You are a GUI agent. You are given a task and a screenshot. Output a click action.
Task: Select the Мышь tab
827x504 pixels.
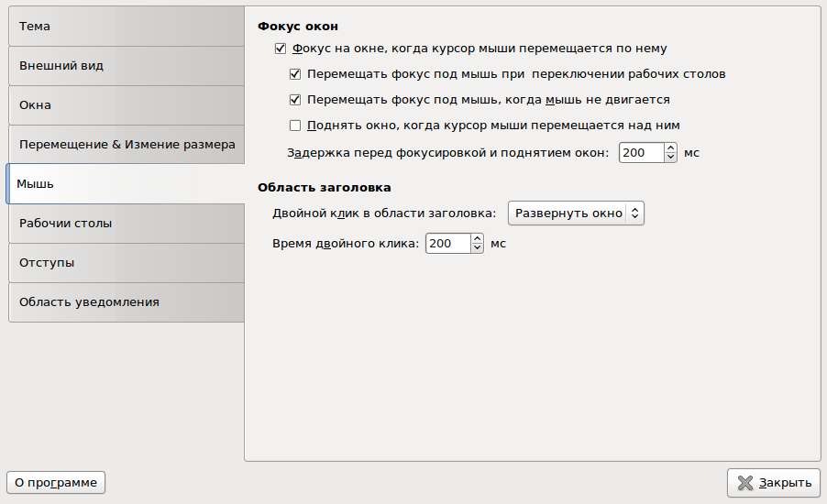point(126,184)
